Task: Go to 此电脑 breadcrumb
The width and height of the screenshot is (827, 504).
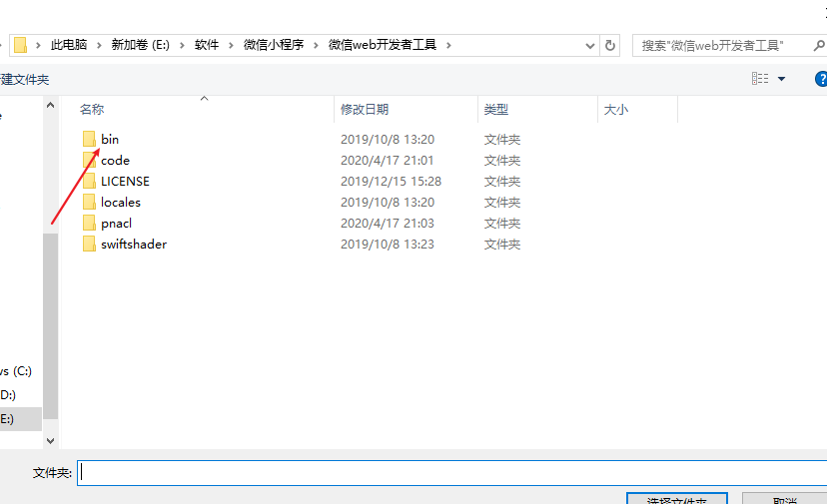Action: [69, 45]
